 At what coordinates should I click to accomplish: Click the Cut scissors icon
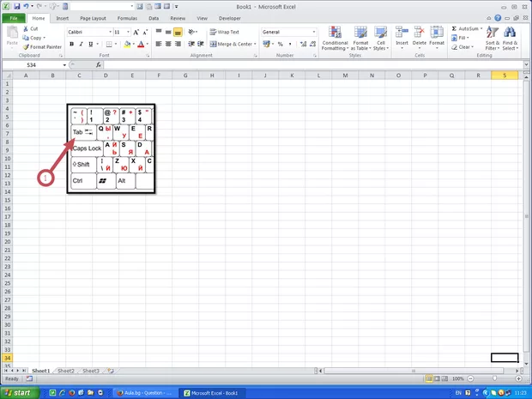(x=26, y=28)
